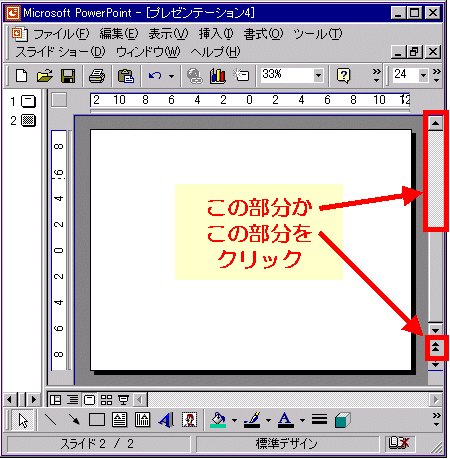
Task: Save using the floppy disk icon
Action: coord(68,76)
